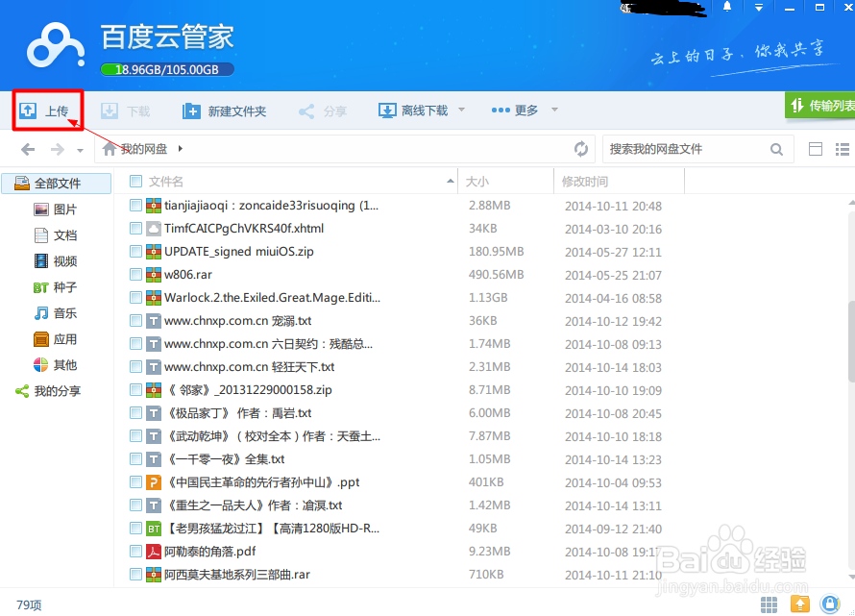Sort by file name column (文件名)
The height and width of the screenshot is (616, 855).
pyautogui.click(x=166, y=182)
